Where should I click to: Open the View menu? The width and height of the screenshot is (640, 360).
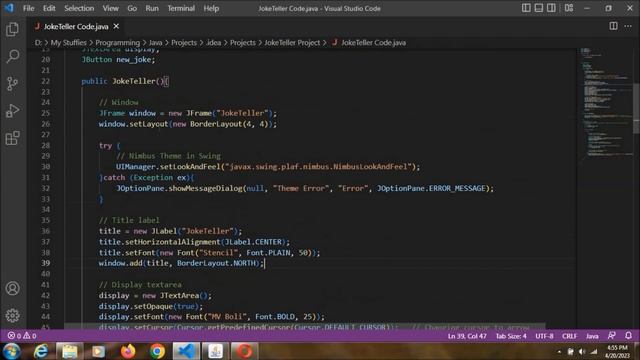tap(110, 8)
